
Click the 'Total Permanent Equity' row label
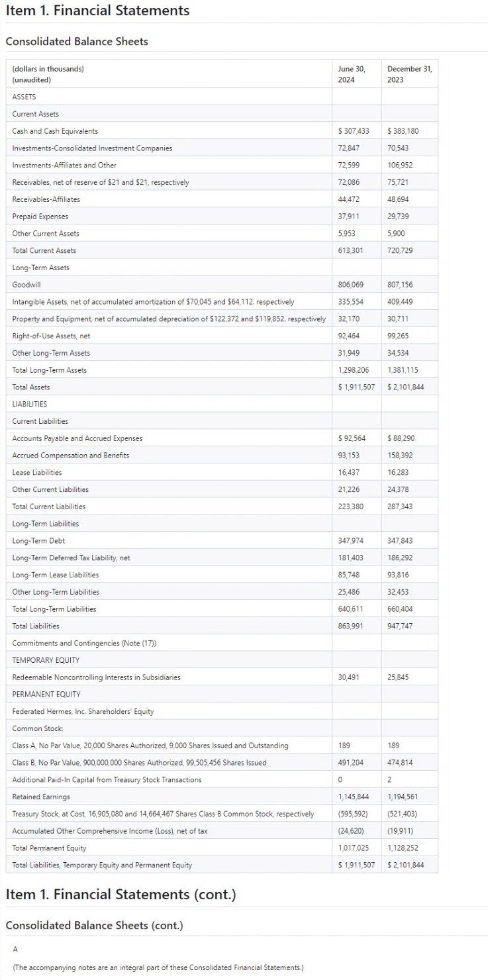click(x=49, y=848)
